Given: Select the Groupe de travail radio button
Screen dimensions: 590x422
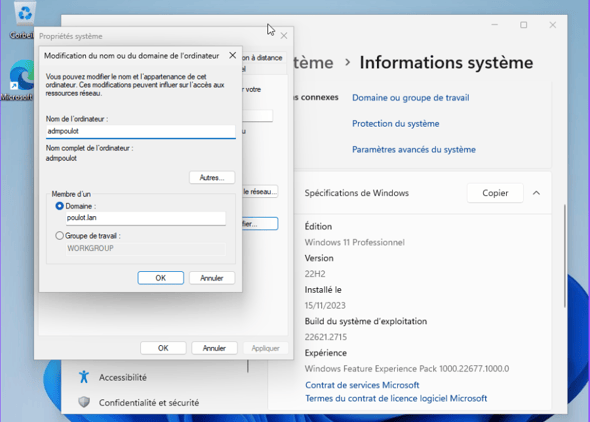Looking at the screenshot, I should click(x=59, y=236).
